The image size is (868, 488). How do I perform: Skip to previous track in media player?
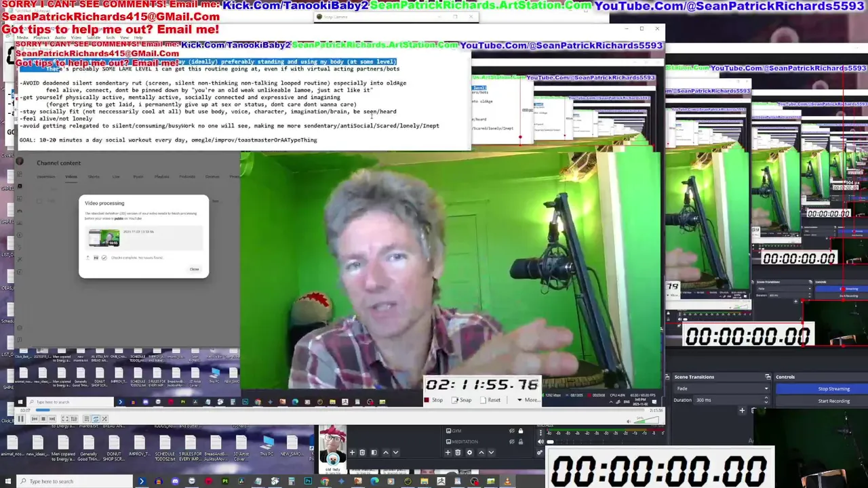tap(35, 419)
